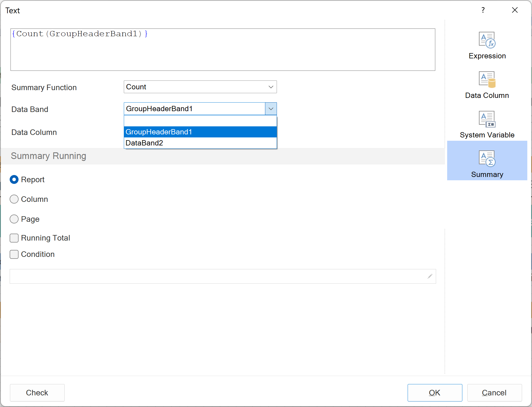Click the Check button
532x407 pixels.
(x=37, y=393)
